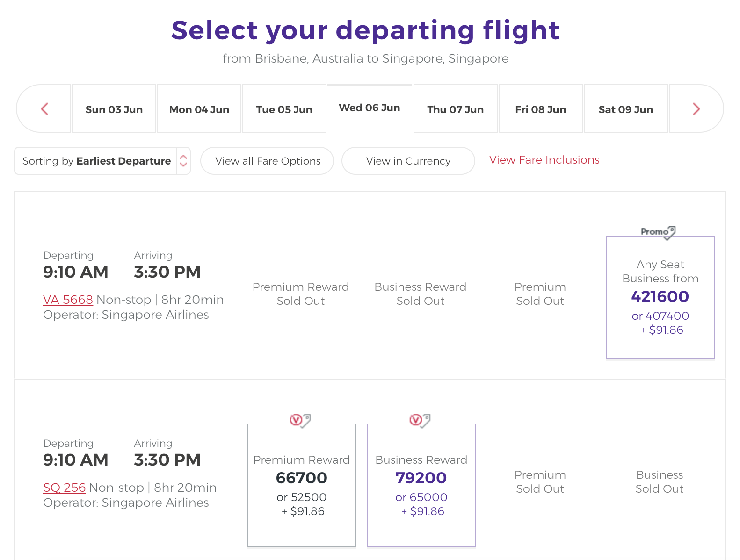
Task: Select the Any Seat Business 421600 fare
Action: pyautogui.click(x=660, y=297)
